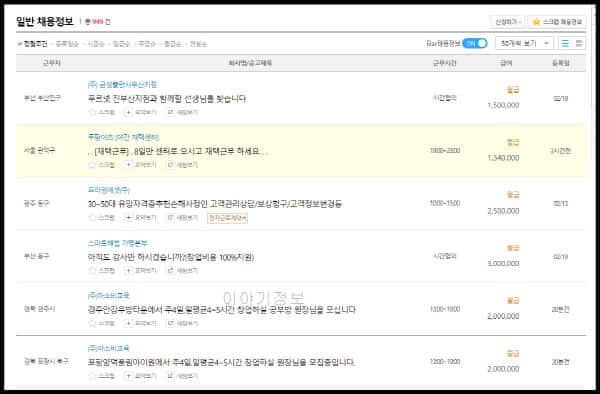This screenshot has width=600, height=394.
Task: Scrap star for 30~50대 유망자격증 posting
Action: [92, 218]
